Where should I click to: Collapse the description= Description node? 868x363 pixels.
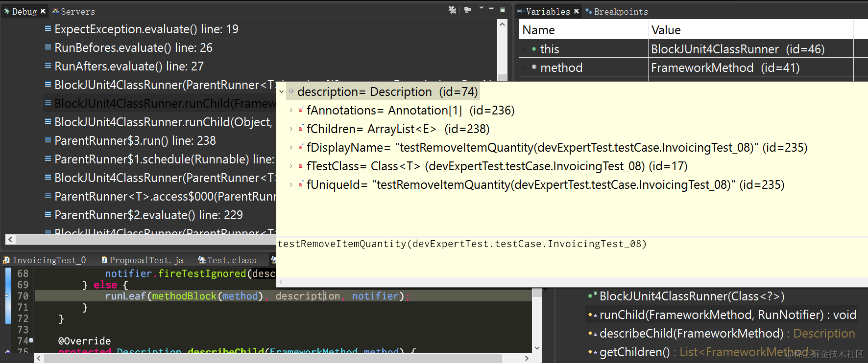[281, 91]
